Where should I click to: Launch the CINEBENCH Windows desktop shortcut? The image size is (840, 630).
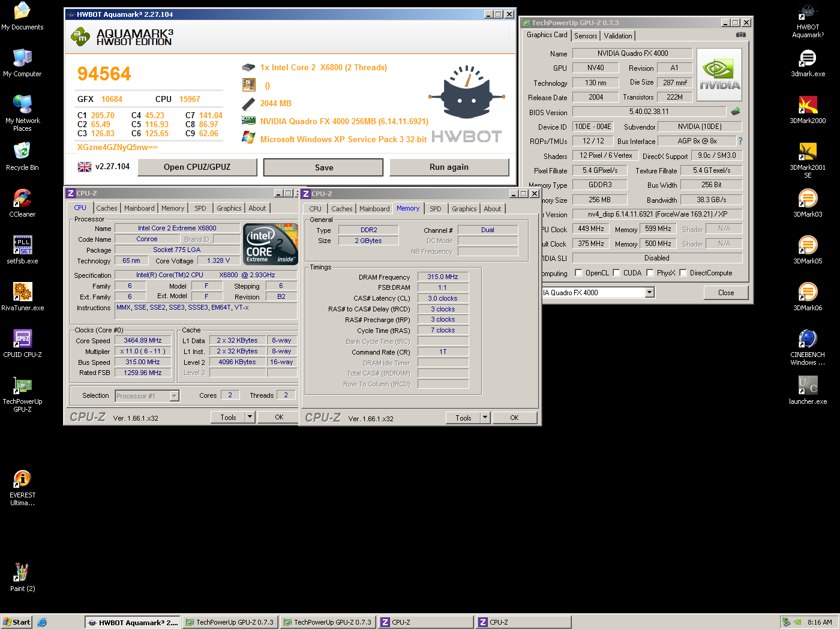tap(808, 347)
